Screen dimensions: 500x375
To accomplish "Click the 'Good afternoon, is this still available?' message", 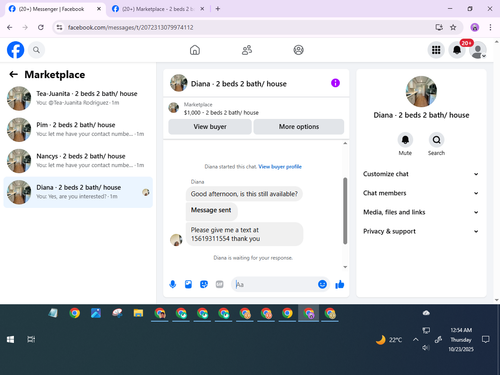I will click(x=244, y=194).
